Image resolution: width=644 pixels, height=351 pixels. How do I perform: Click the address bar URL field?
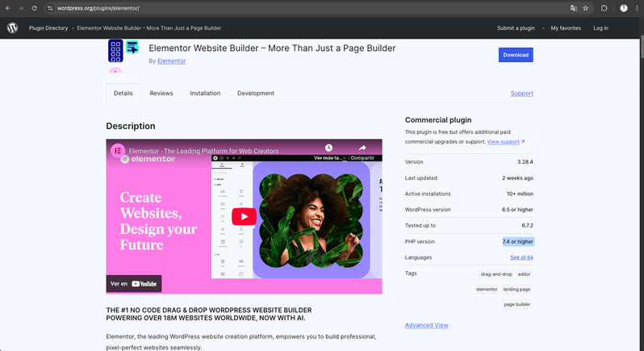pyautogui.click(x=308, y=8)
